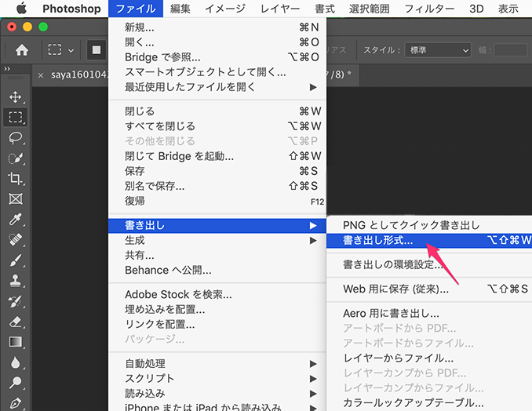Expand the toolbar with double-arrow

tap(7, 70)
